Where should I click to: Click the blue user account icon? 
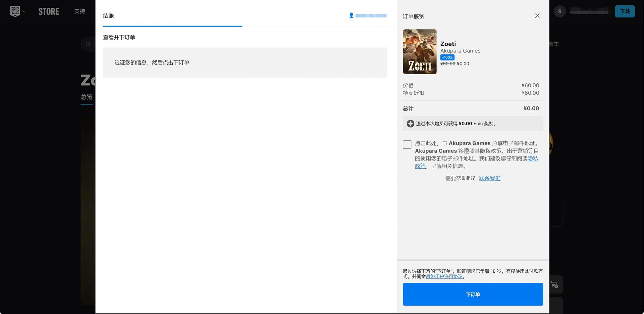[x=351, y=15]
